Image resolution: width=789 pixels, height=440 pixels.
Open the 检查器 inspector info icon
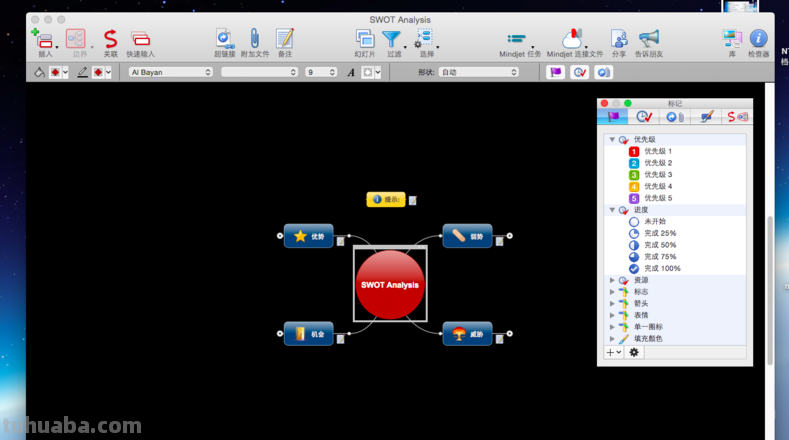point(759,39)
